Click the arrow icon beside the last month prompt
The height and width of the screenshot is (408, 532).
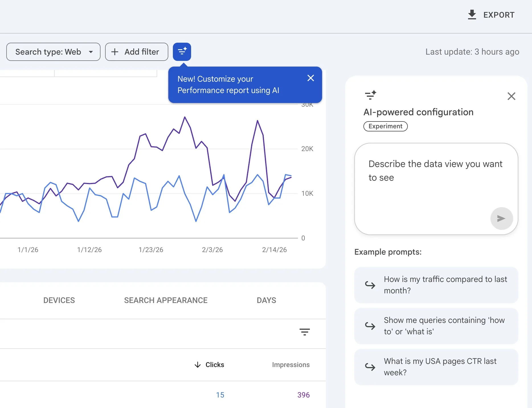(x=370, y=285)
